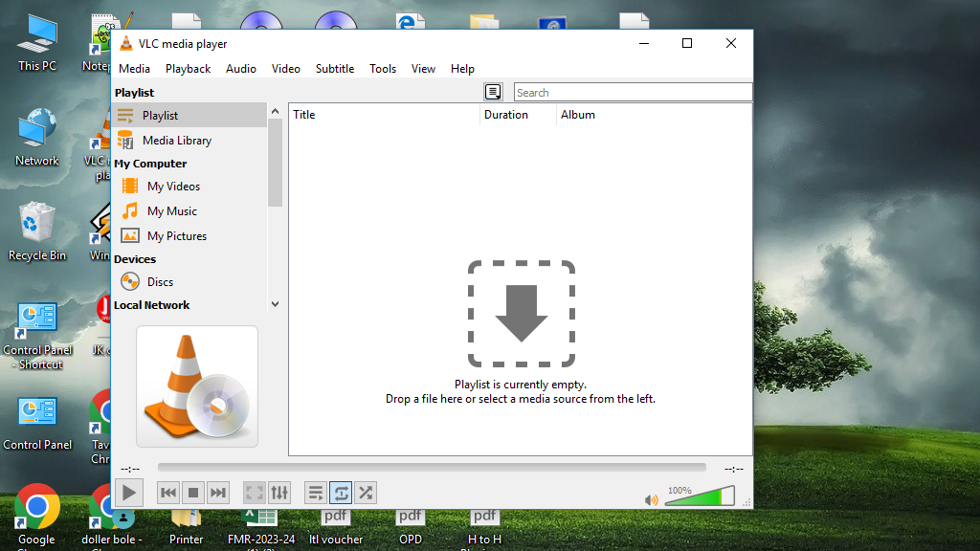Click the Local Network heading

click(x=152, y=305)
